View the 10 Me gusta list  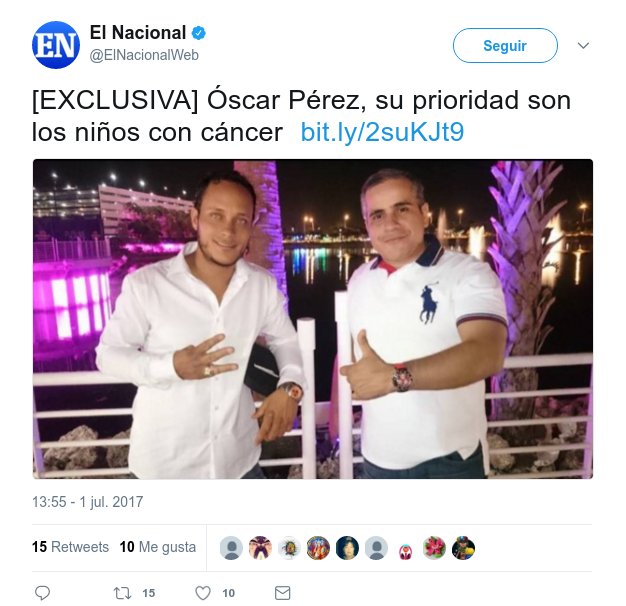158,547
